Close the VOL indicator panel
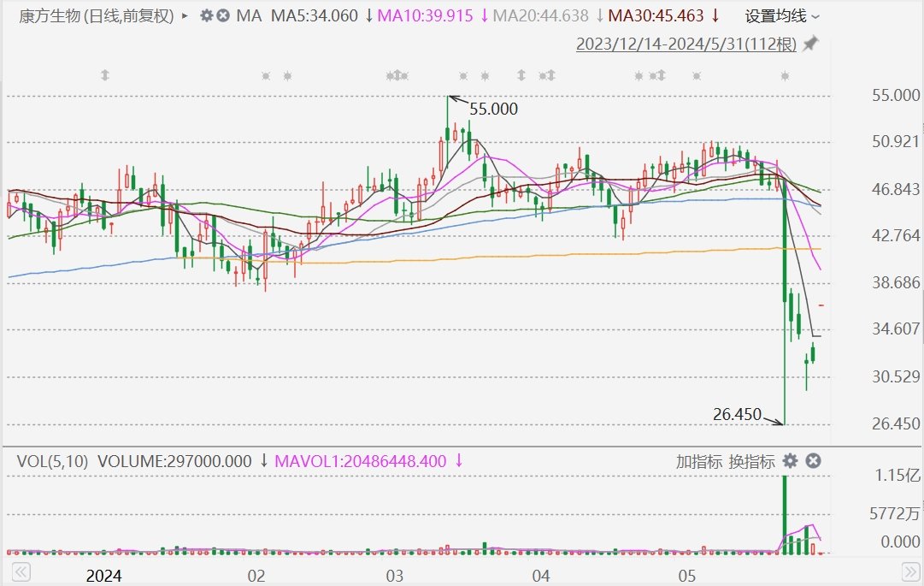The width and height of the screenshot is (924, 586). [813, 461]
